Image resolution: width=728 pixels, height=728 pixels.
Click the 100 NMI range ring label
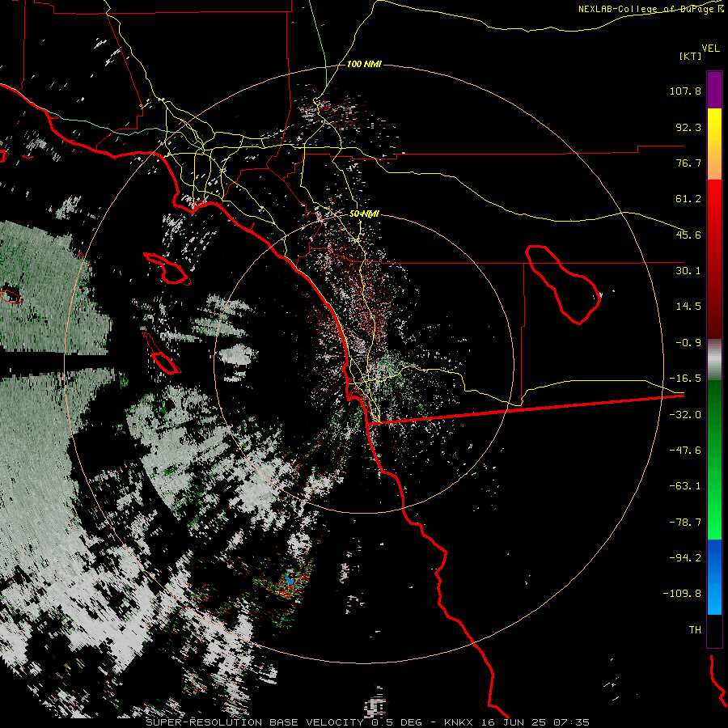364,64
